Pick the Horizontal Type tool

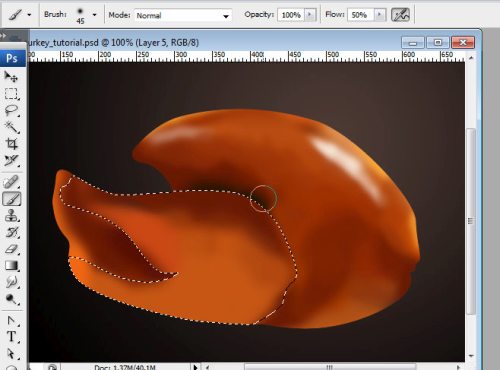pyautogui.click(x=11, y=337)
